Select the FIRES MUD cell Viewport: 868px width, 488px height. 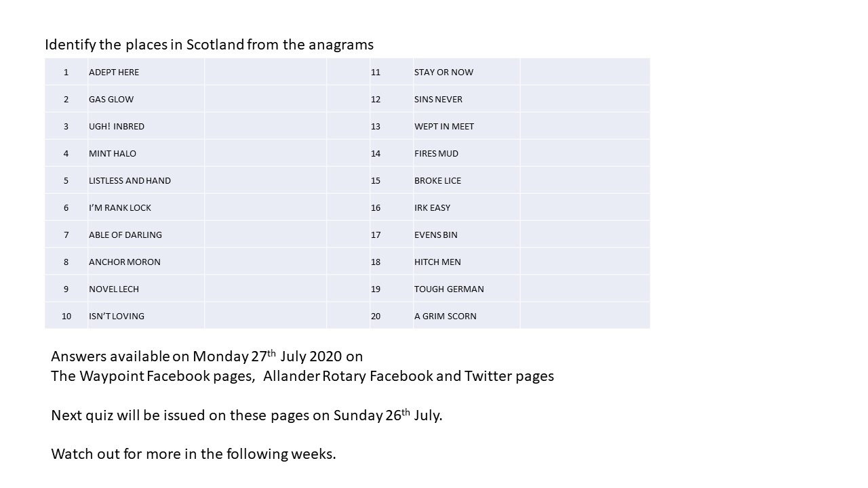pyautogui.click(x=467, y=153)
